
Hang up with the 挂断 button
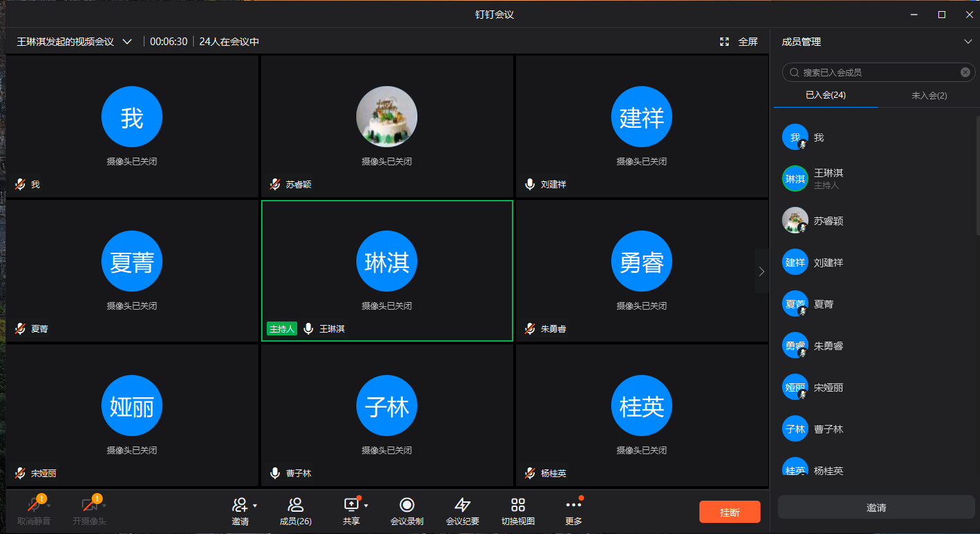(729, 512)
